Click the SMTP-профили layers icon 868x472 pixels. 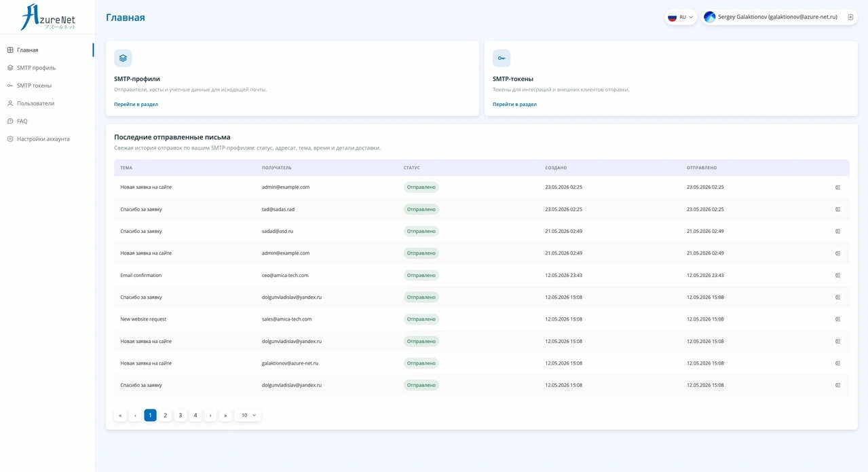(x=123, y=58)
